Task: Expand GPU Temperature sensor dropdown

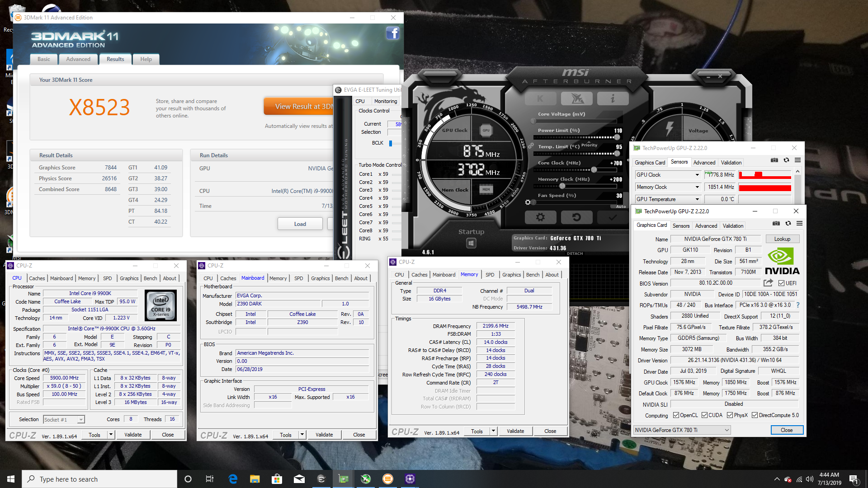Action: click(697, 199)
